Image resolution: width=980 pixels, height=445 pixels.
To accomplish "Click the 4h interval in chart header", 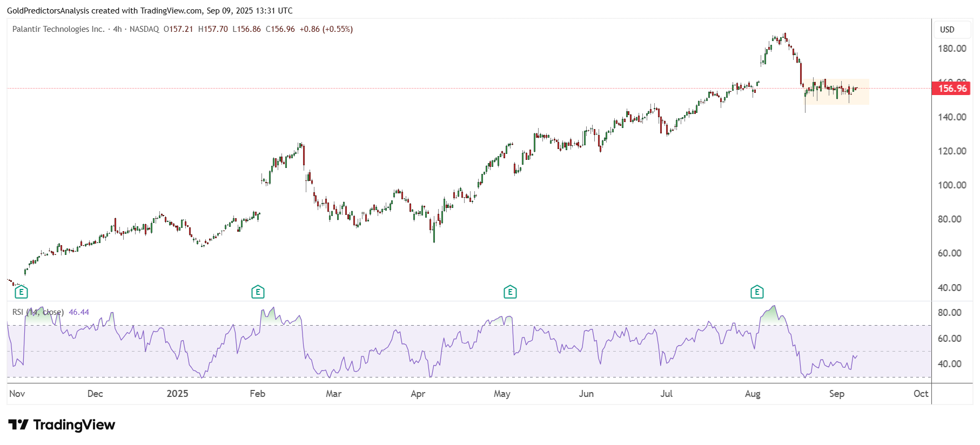I will click(117, 29).
